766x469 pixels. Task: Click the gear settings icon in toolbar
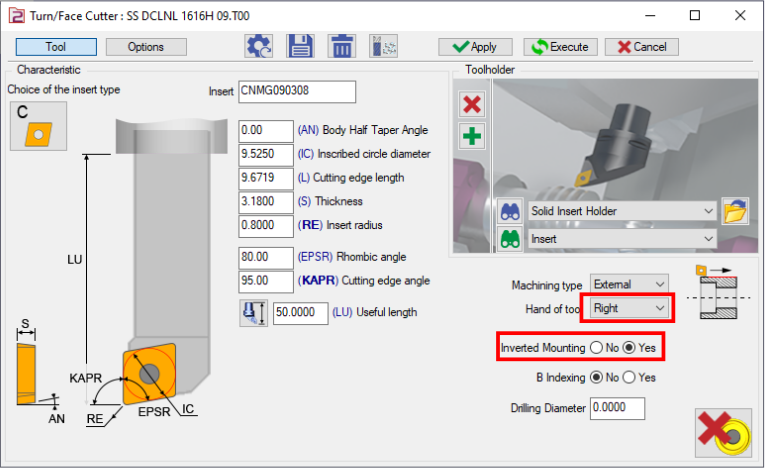pos(259,46)
